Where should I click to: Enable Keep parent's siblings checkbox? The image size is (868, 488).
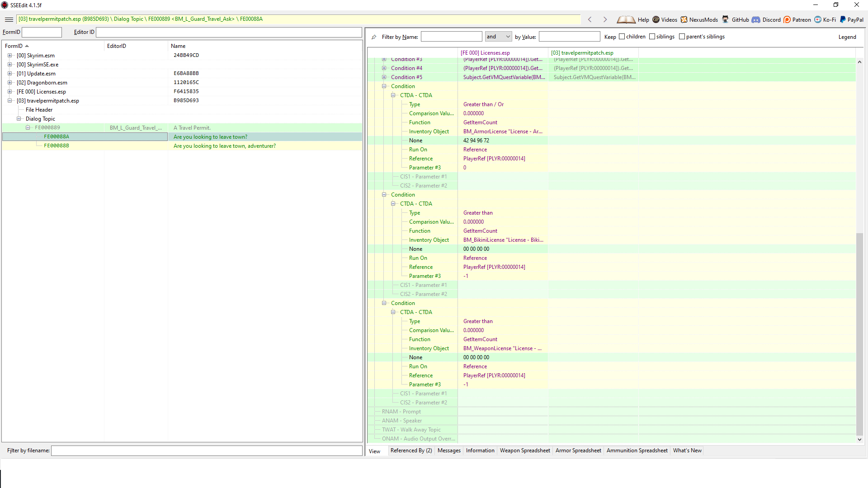[x=682, y=37]
